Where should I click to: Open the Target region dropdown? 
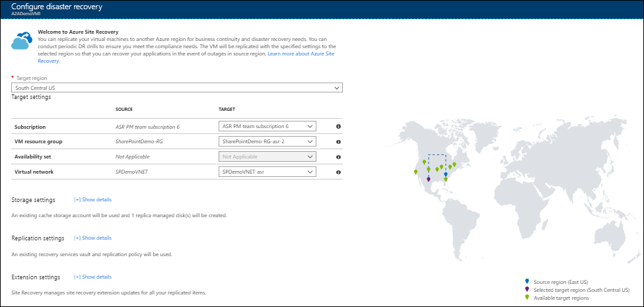[177, 87]
